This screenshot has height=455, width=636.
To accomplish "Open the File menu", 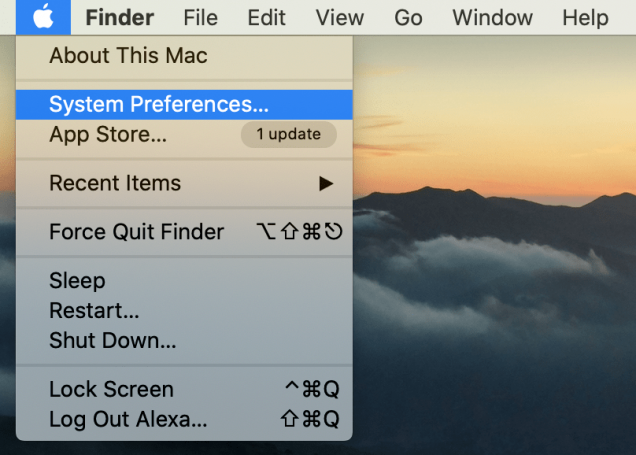I will pyautogui.click(x=200, y=17).
